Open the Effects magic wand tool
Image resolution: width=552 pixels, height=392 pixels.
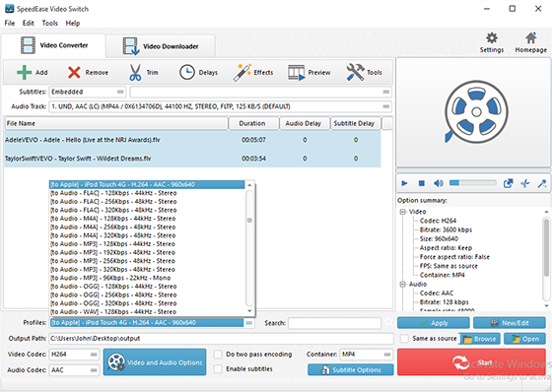click(252, 73)
